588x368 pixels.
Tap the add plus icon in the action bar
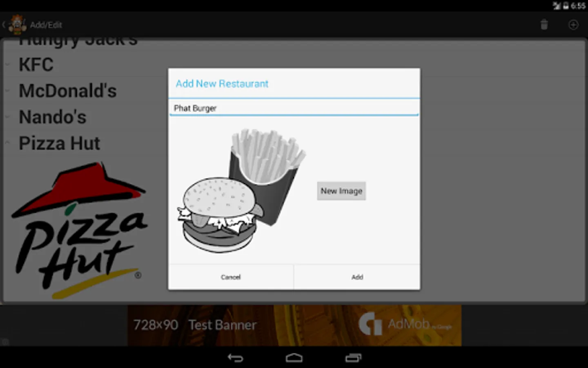(x=573, y=25)
